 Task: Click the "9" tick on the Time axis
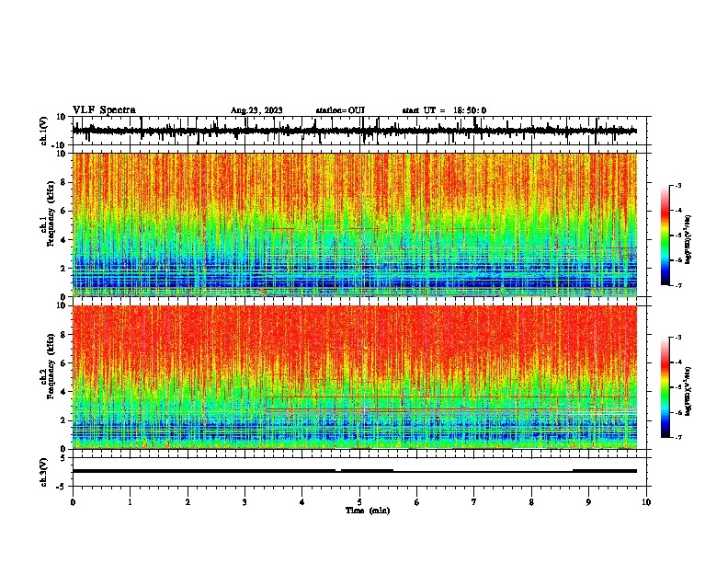(x=588, y=502)
